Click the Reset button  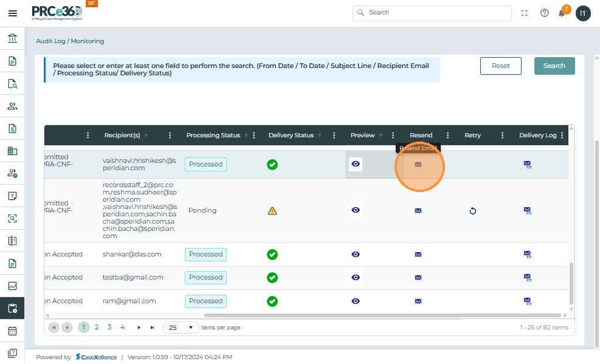[x=500, y=66]
